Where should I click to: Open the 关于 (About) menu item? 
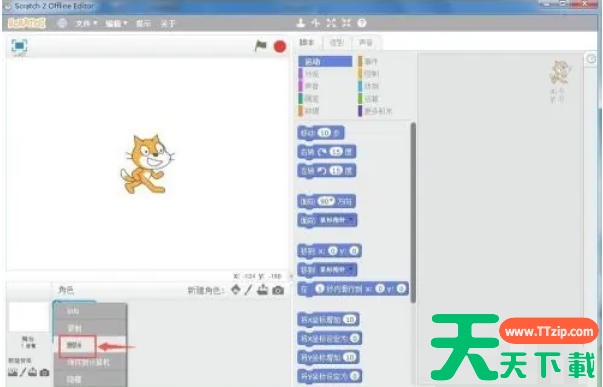pos(168,23)
